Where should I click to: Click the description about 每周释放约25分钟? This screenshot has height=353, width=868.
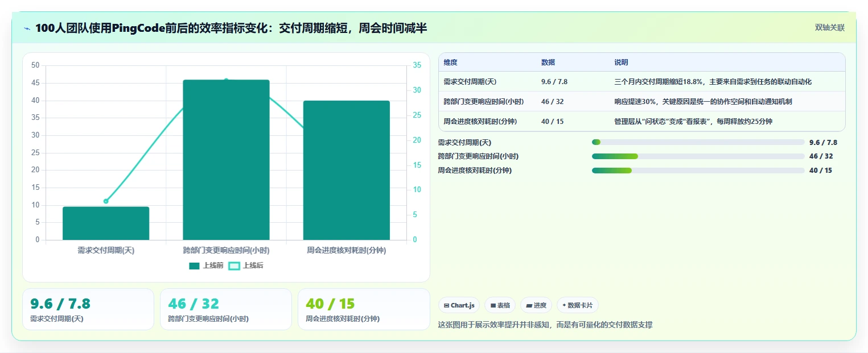[x=693, y=122]
